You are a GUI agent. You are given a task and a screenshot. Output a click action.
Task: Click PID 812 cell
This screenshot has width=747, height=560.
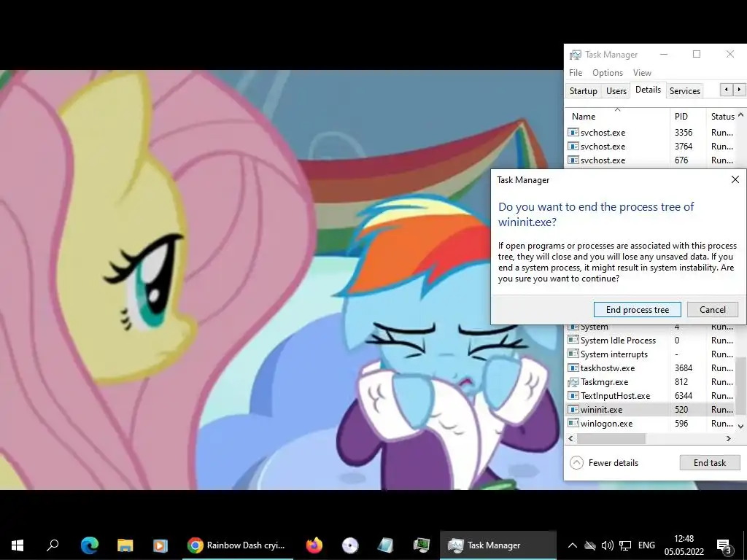(681, 381)
